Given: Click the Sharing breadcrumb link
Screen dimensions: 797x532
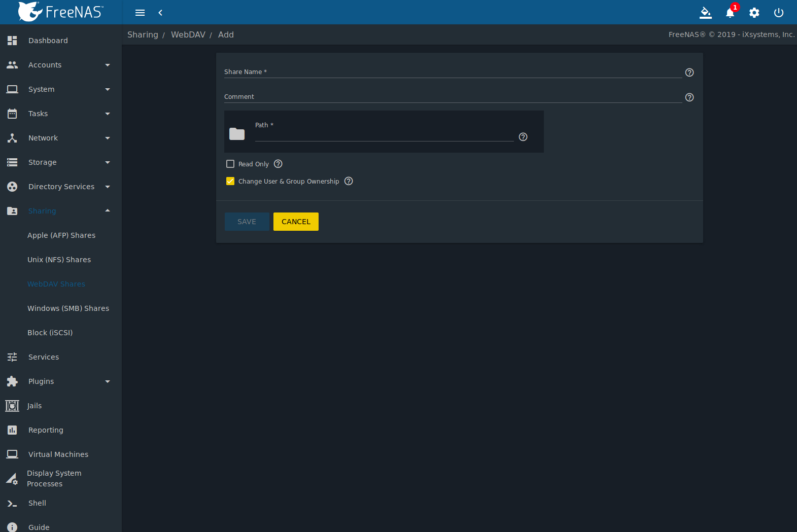Looking at the screenshot, I should point(143,34).
